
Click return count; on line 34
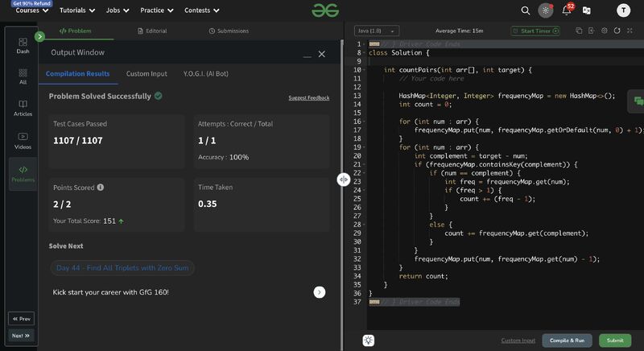(x=423, y=276)
